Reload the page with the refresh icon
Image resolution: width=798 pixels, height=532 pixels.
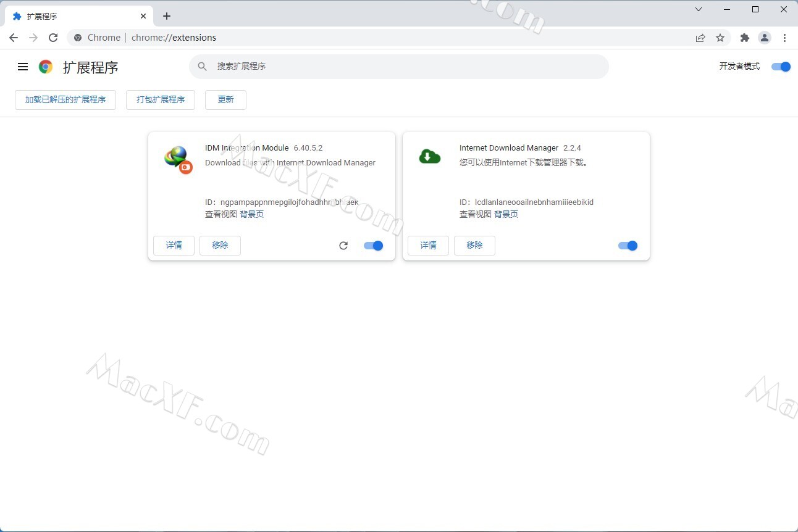click(x=53, y=38)
